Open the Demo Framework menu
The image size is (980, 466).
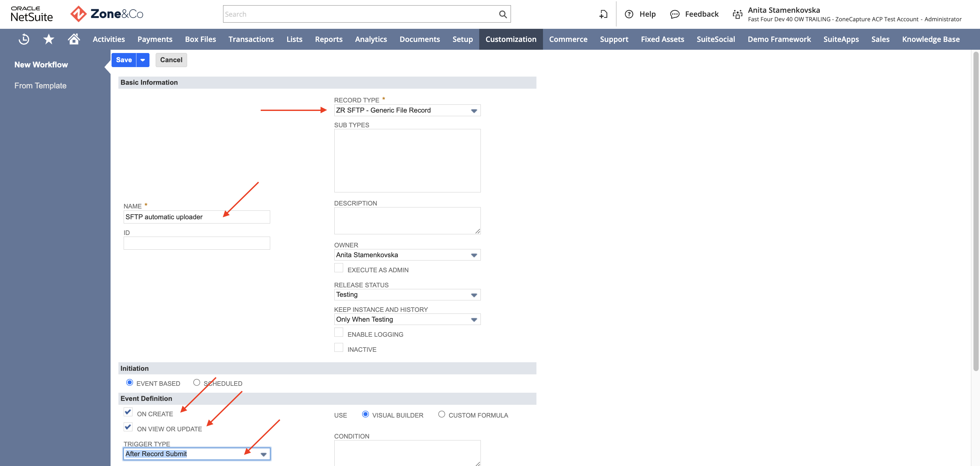coord(779,39)
